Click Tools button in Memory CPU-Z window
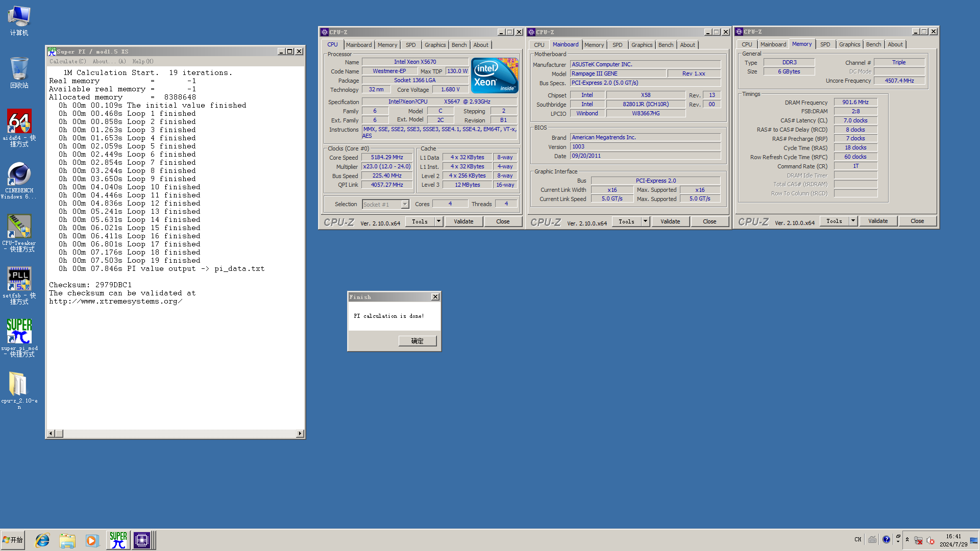Screen dimensions: 980x551 [834, 221]
